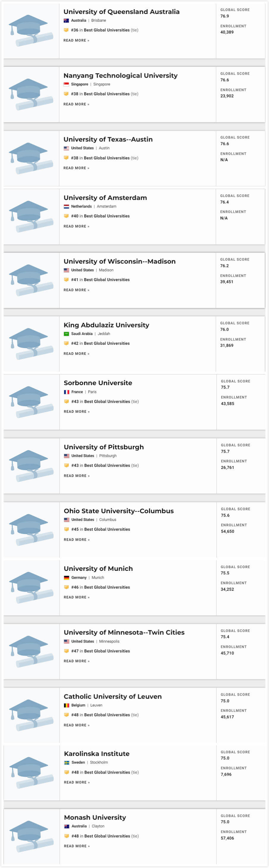The width and height of the screenshot is (269, 868).
Task: Open the Ohio State University--Columbus heading
Action: tap(119, 511)
